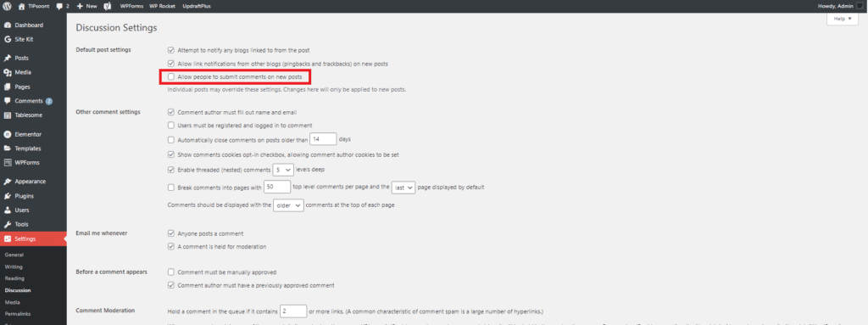Click the Elementor icon in sidebar
The height and width of the screenshot is (325, 868).
tap(7, 134)
